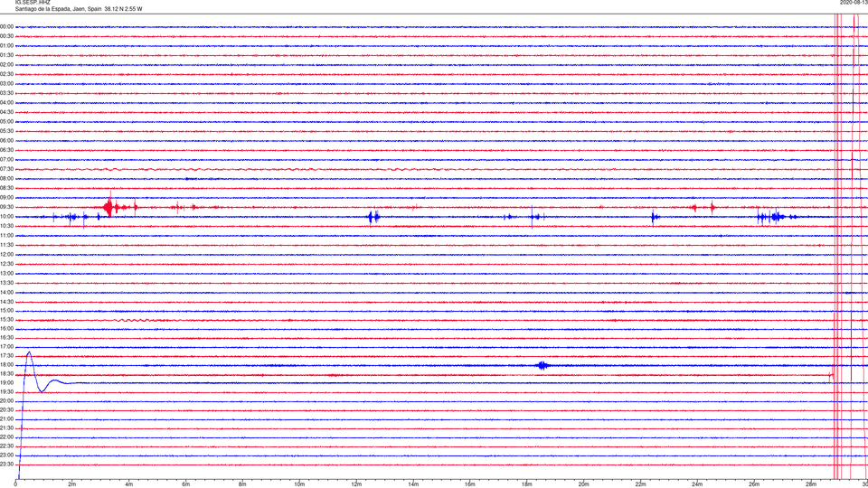Click the 6m tick label on the axis
The height and width of the screenshot is (488, 868).
point(185,484)
